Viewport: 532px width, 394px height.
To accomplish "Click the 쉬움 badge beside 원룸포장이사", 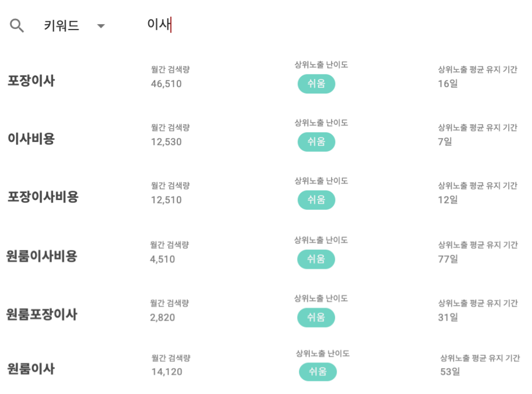I will (x=316, y=318).
